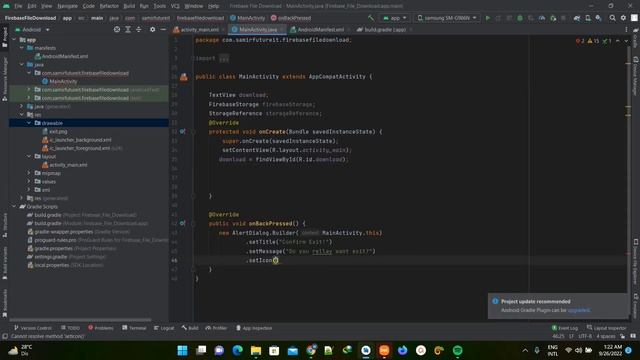Click the Windows Start button

tap(182, 350)
